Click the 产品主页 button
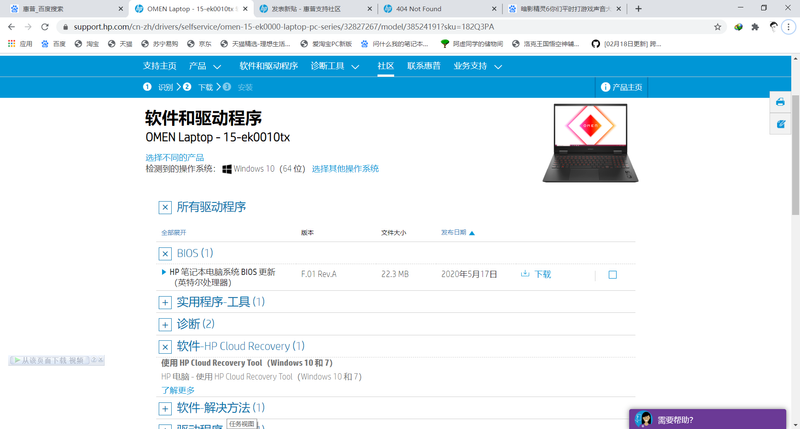800x429 pixels. (621, 87)
